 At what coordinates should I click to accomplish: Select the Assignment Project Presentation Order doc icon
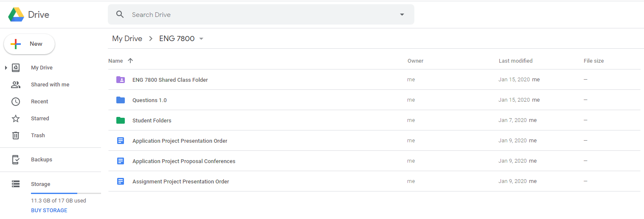(x=121, y=181)
